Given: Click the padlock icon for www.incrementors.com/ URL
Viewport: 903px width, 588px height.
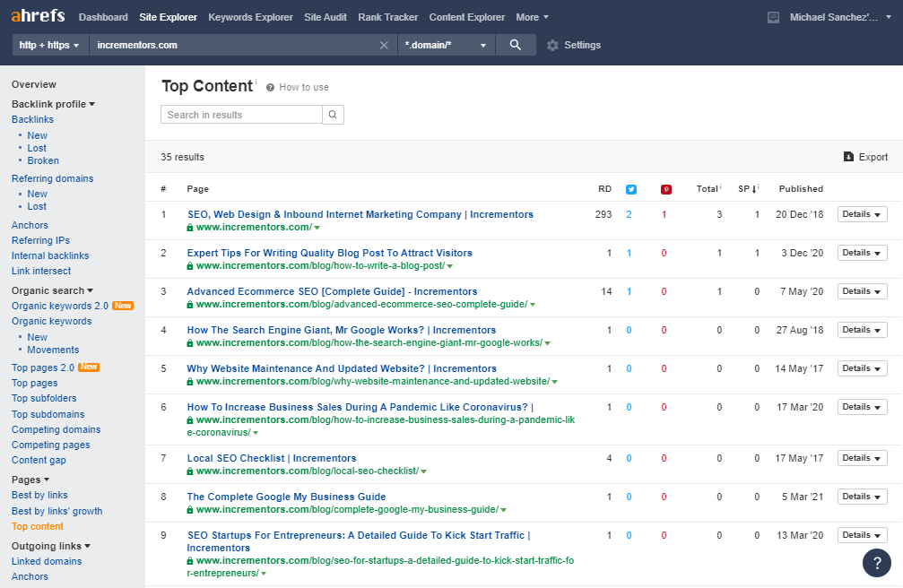Looking at the screenshot, I should coord(190,228).
